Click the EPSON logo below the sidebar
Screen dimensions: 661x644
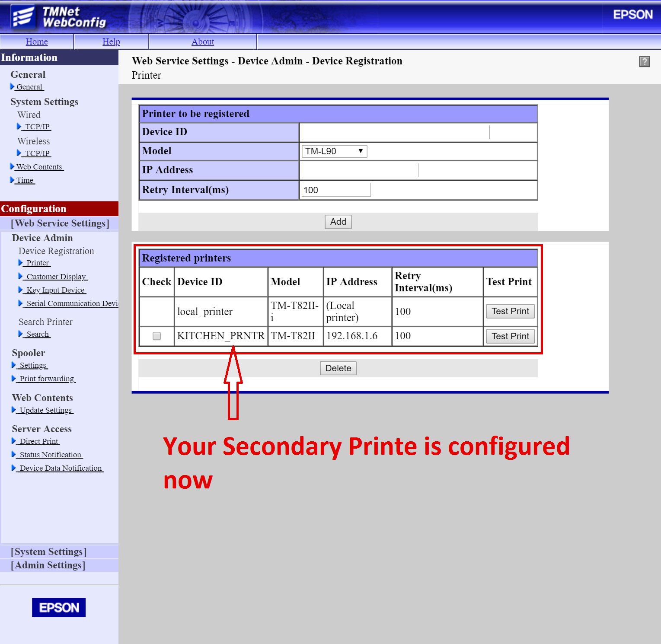pyautogui.click(x=59, y=608)
